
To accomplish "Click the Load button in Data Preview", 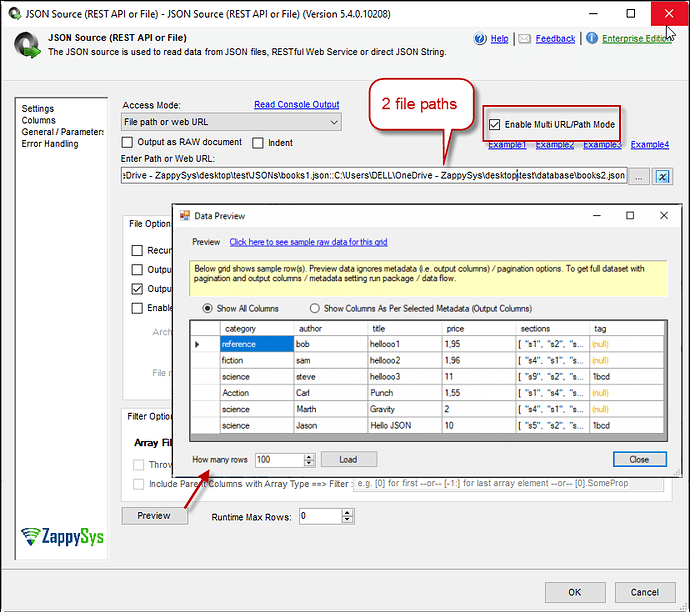I will coord(347,460).
